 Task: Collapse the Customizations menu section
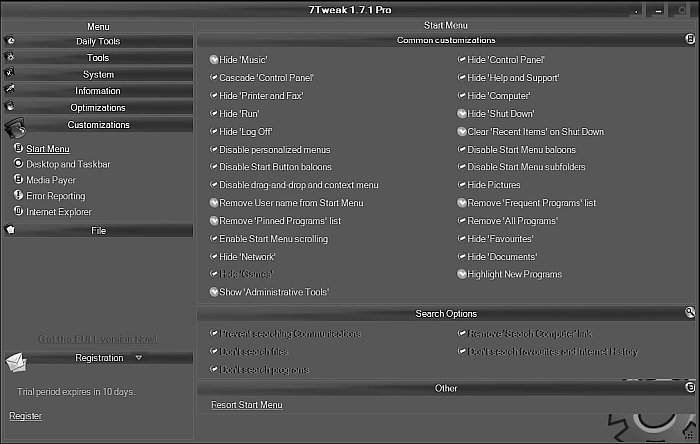98,124
